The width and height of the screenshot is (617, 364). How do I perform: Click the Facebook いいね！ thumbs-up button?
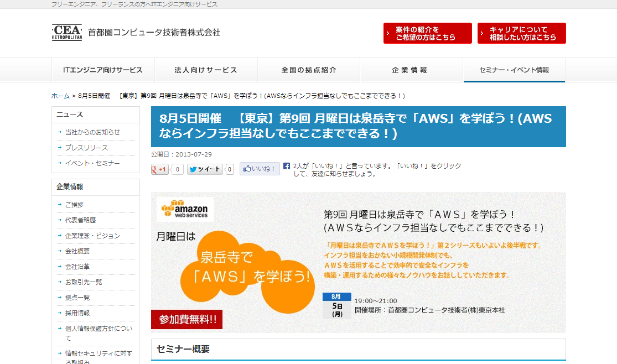[x=260, y=169]
